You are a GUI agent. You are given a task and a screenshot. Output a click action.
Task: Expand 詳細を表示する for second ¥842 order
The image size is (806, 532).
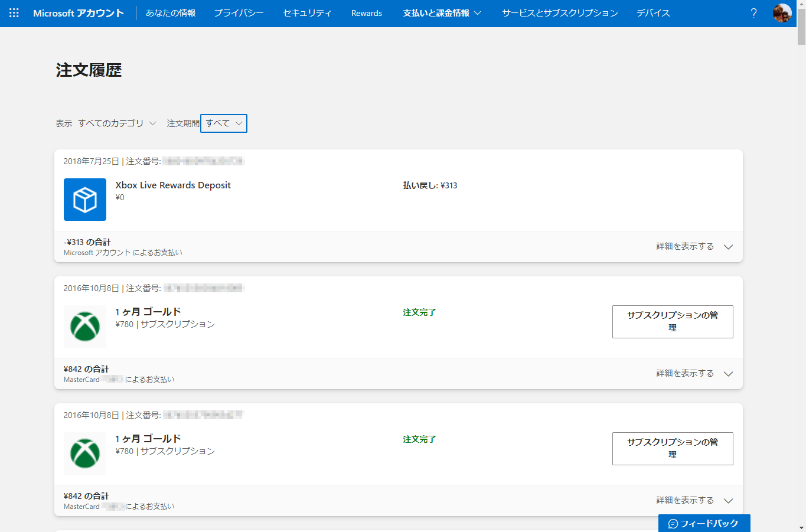[694, 500]
